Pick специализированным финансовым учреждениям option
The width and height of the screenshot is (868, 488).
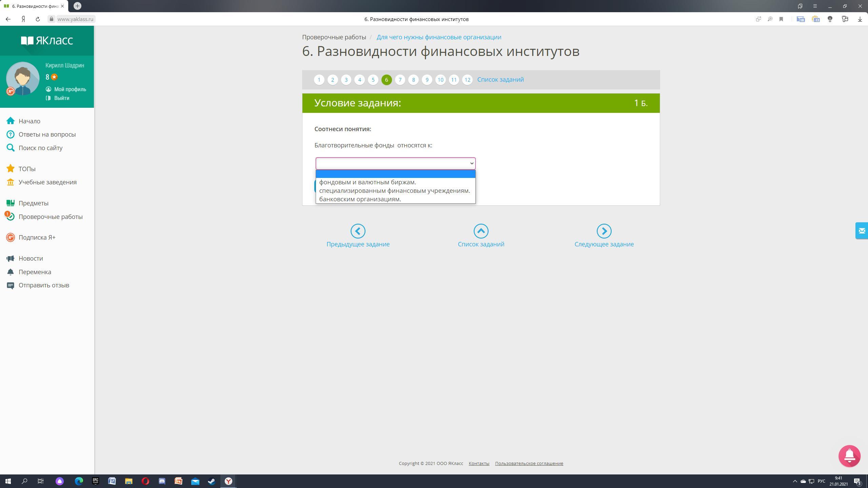[394, 191]
